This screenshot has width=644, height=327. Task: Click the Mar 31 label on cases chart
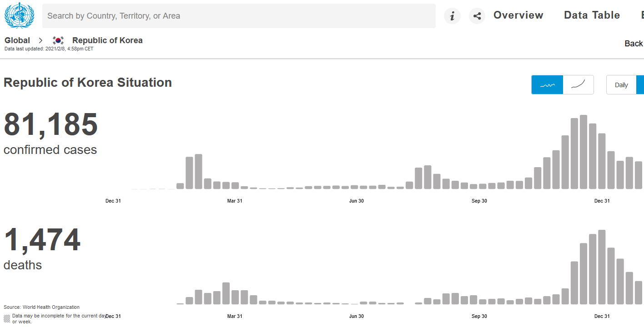235,201
